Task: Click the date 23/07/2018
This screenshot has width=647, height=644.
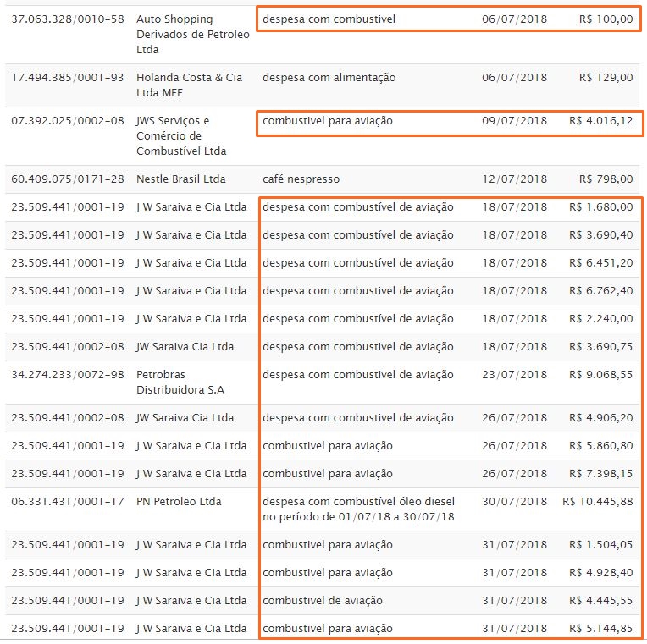Action: (514, 375)
